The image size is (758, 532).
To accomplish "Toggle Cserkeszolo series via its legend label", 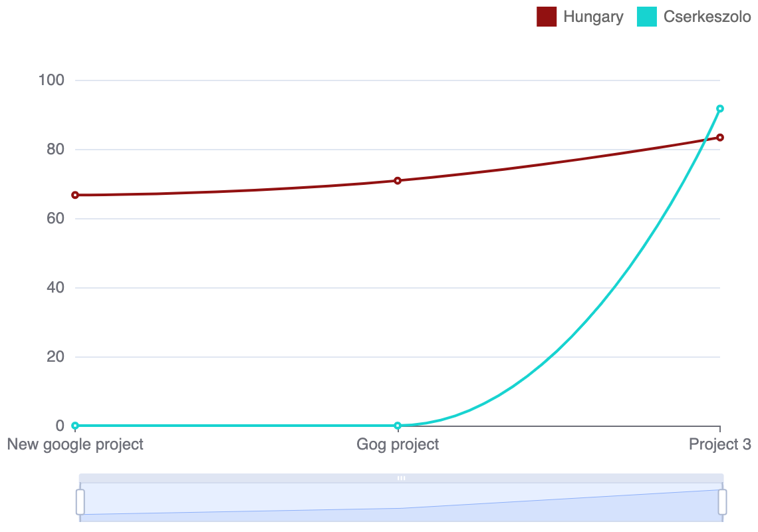I will pos(707,17).
